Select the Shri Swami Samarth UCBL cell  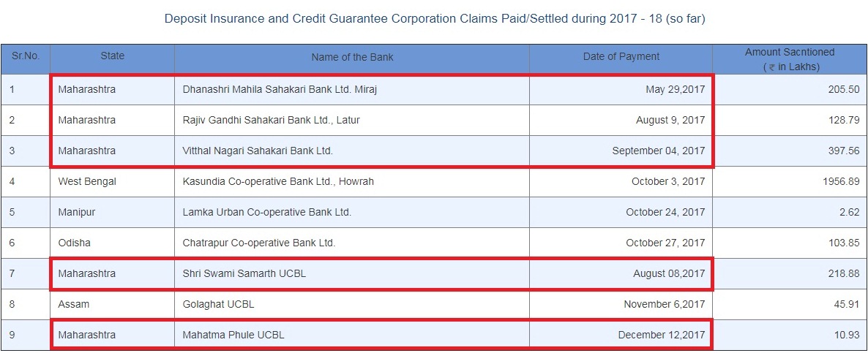pyautogui.click(x=244, y=273)
